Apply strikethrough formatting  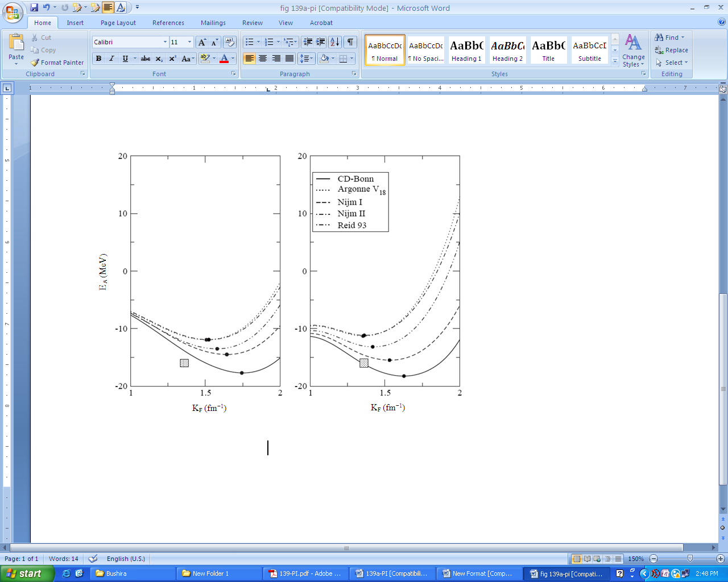[x=146, y=59]
